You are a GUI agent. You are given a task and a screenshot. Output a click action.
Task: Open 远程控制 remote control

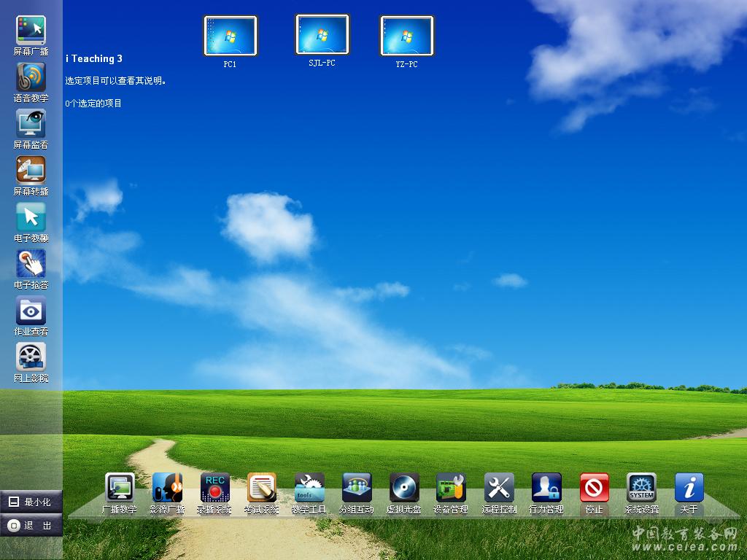pos(499,488)
